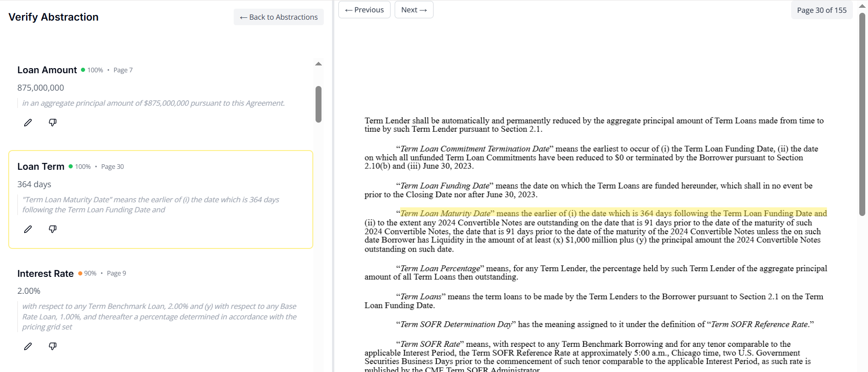
Task: Click the pencil icon under Loan Term
Action: point(28,229)
